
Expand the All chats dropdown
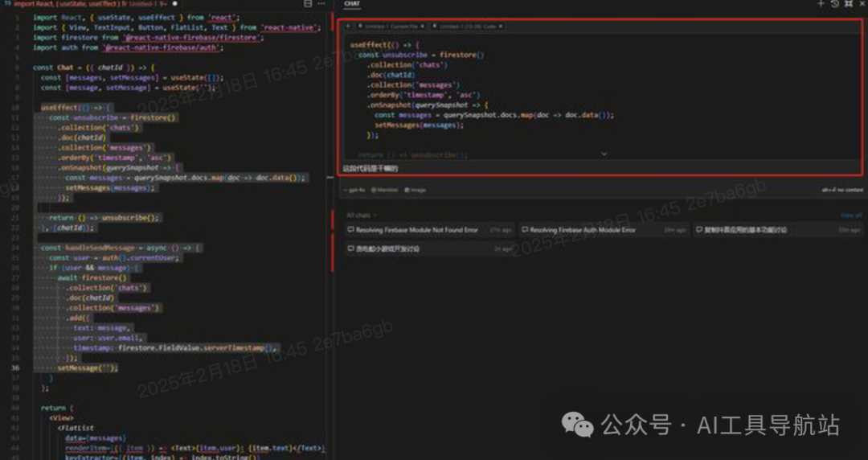coord(361,215)
